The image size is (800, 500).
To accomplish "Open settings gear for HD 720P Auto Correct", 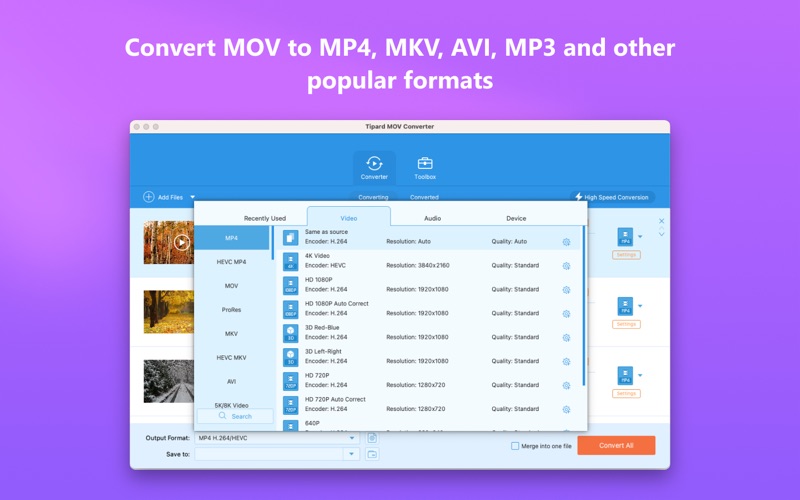I will tap(566, 409).
